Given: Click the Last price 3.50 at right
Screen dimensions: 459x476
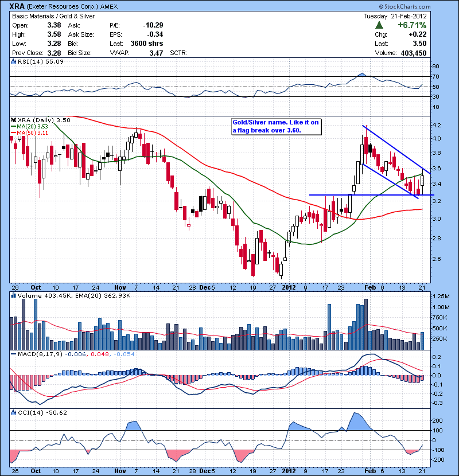Looking at the screenshot, I should pos(419,44).
